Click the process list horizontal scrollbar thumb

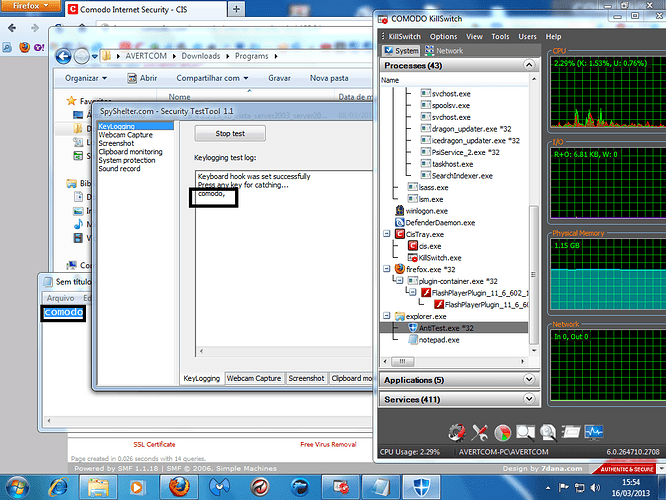point(402,362)
